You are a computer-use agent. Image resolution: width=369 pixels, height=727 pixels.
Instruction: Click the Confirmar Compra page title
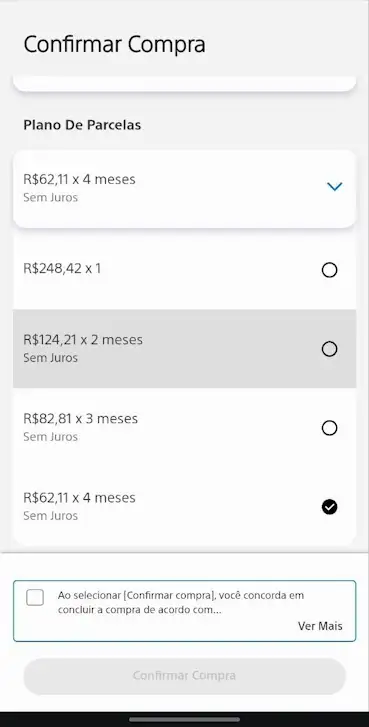tap(115, 45)
